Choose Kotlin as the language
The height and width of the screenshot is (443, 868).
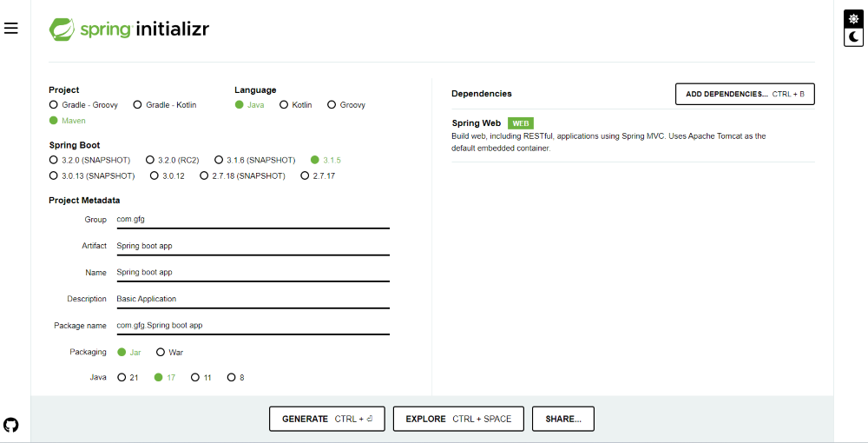coord(296,104)
